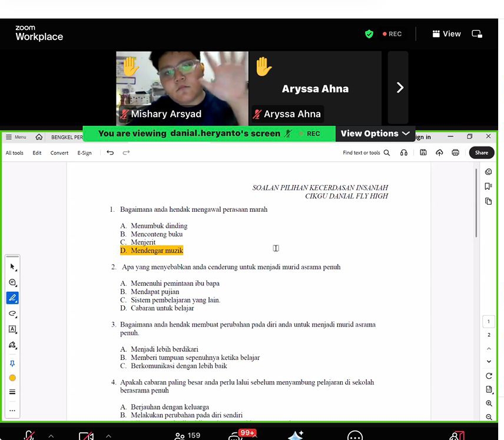Toggle the pin on the quick toolbar

point(12,363)
